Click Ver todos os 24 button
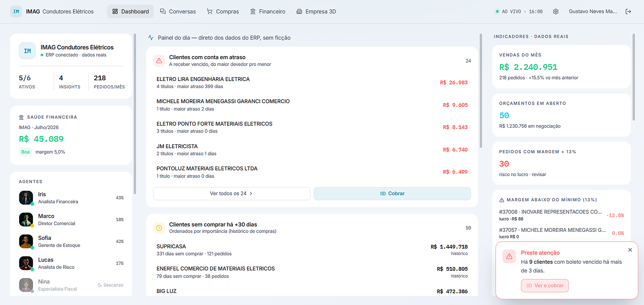 point(231,193)
